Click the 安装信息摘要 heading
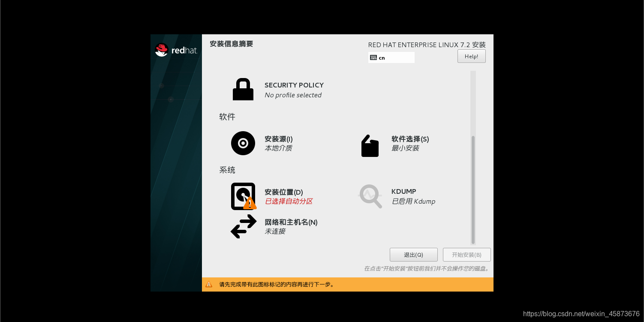Image resolution: width=644 pixels, height=322 pixels. pyautogui.click(x=232, y=44)
